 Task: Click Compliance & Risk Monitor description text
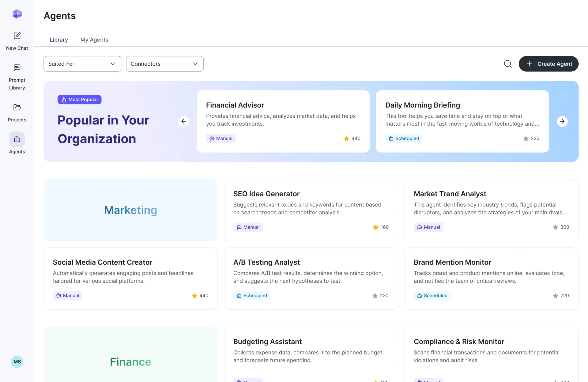click(487, 357)
